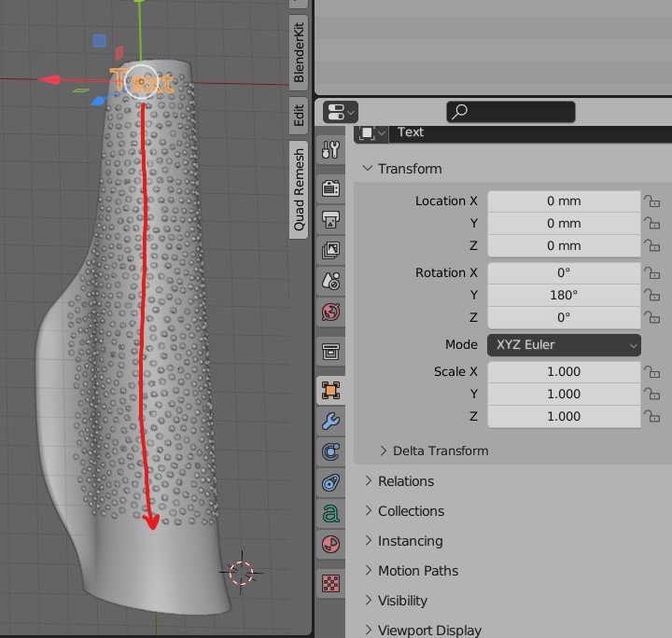The width and height of the screenshot is (672, 638).
Task: Click the properties search field
Action: point(511,112)
